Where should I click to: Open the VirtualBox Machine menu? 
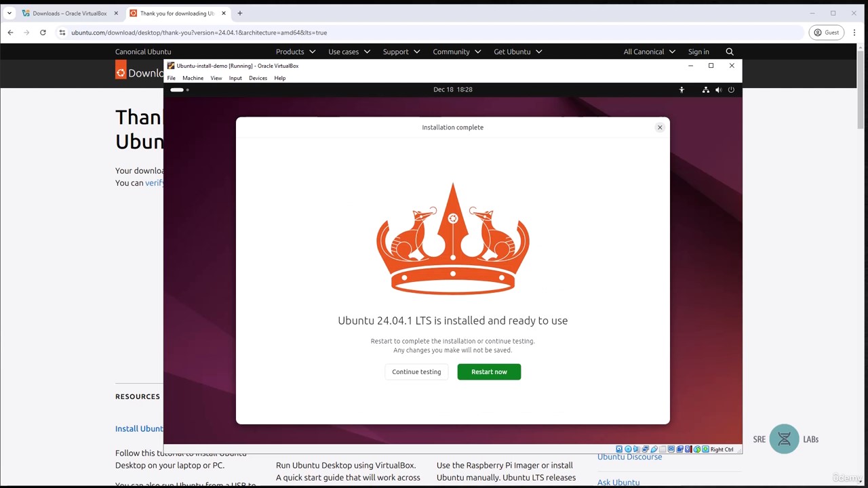pyautogui.click(x=193, y=78)
